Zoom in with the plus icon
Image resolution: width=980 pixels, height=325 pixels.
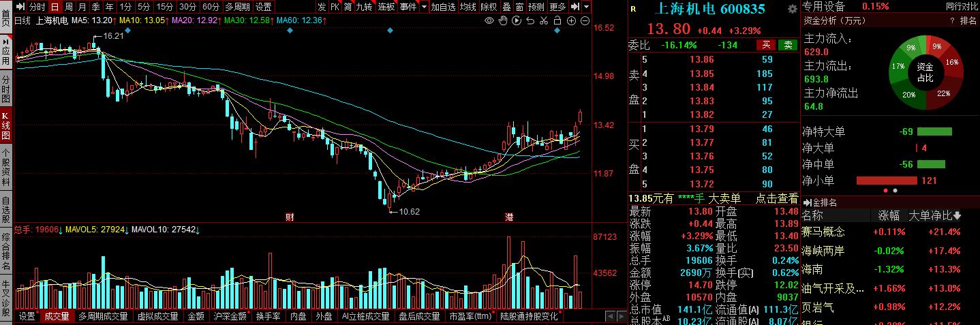click(x=571, y=20)
